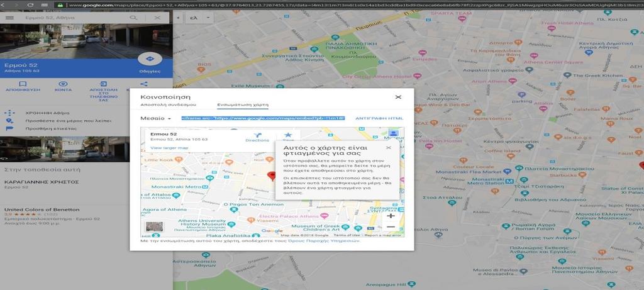Click the ΑΠΟΘΗΚΕΥΣΗ bookmark icon

[x=23, y=84]
